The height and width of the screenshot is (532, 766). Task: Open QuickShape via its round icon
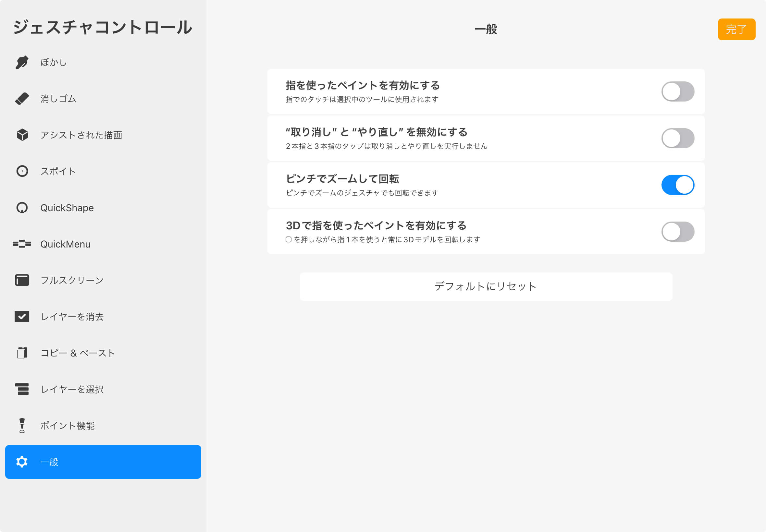coord(22,208)
